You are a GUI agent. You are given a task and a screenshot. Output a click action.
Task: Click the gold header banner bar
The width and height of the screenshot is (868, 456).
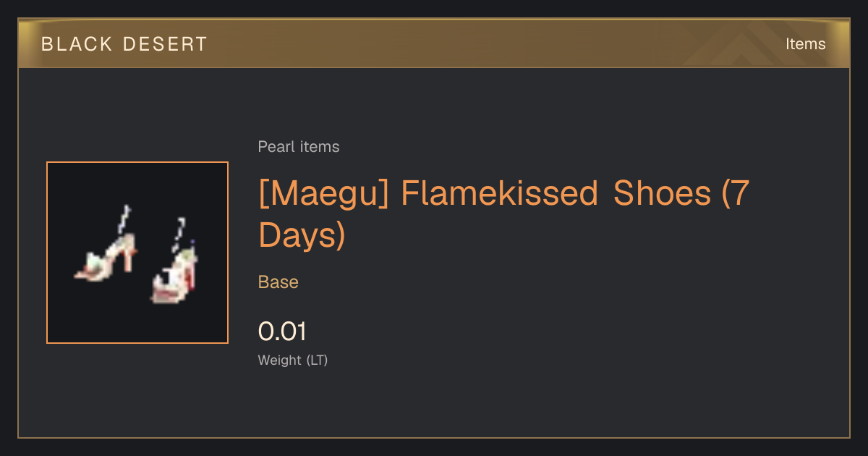pos(434,43)
